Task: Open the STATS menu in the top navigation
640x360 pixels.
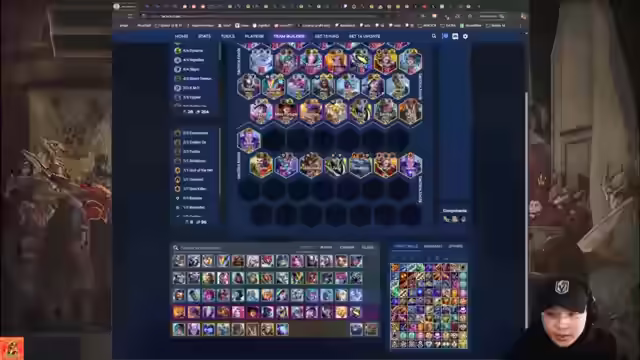Action: (x=204, y=36)
